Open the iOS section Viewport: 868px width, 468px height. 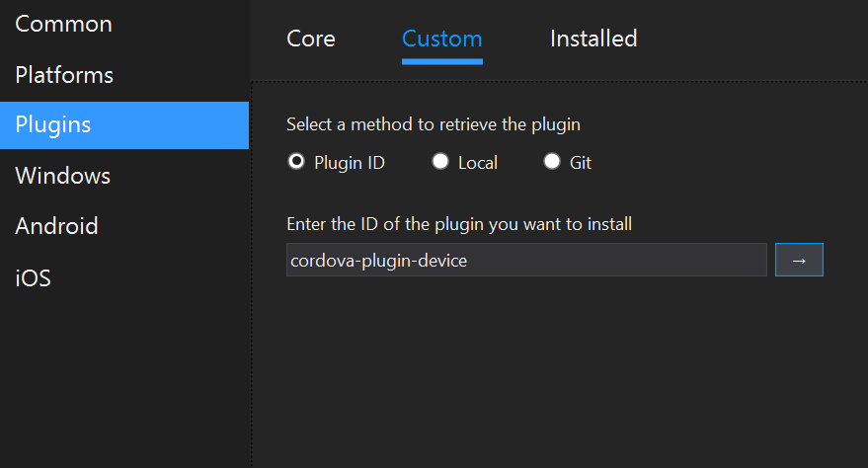(x=33, y=278)
